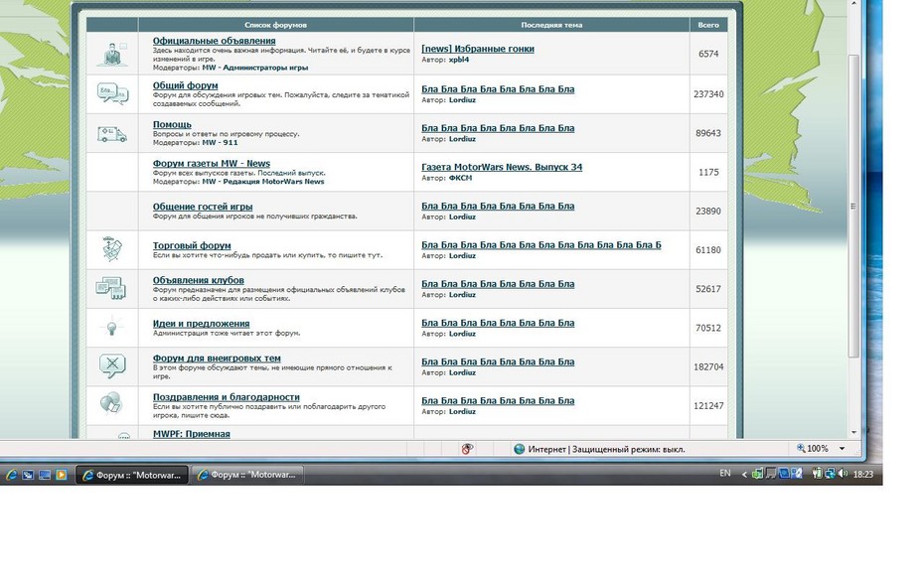Expand hidden system tray icons arrow
This screenshot has width=924, height=577.
point(745,475)
